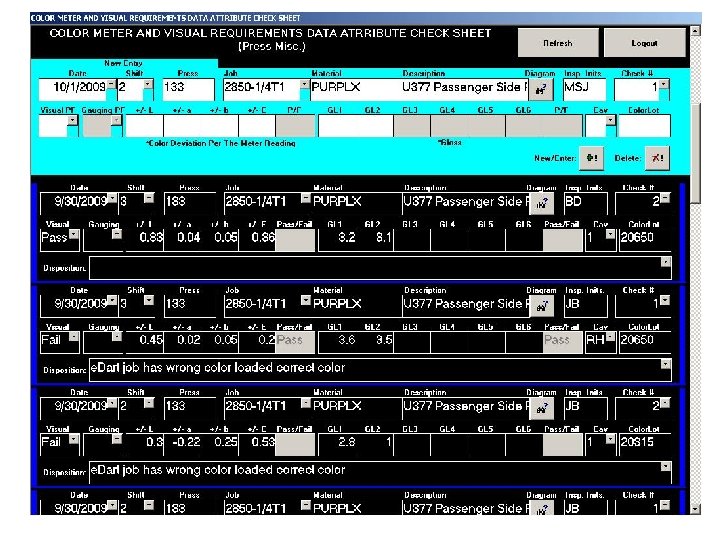The width and height of the screenshot is (720, 540).
Task: Click New Entry GL1 field
Action: coord(337,126)
